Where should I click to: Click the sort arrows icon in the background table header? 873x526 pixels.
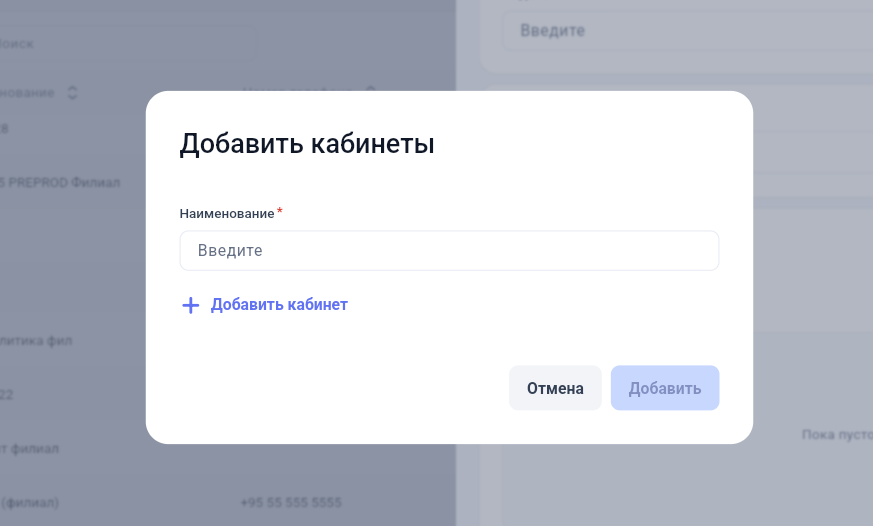(x=72, y=92)
